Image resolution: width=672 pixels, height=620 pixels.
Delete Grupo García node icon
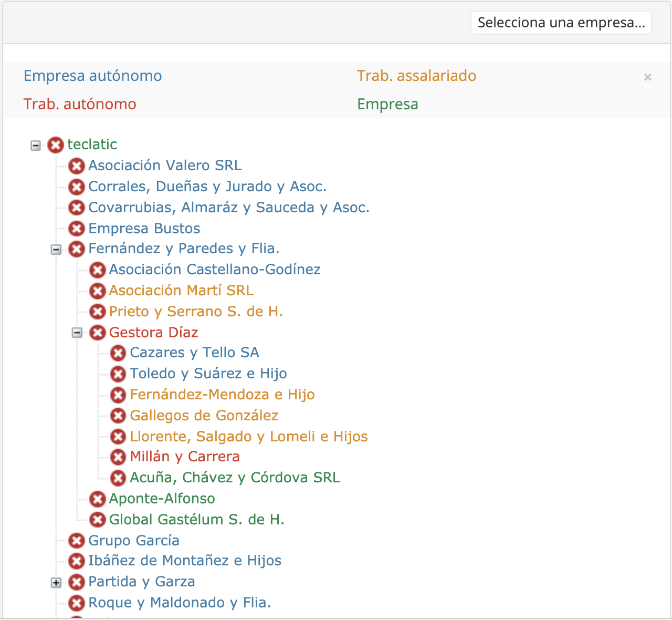pyautogui.click(x=77, y=541)
